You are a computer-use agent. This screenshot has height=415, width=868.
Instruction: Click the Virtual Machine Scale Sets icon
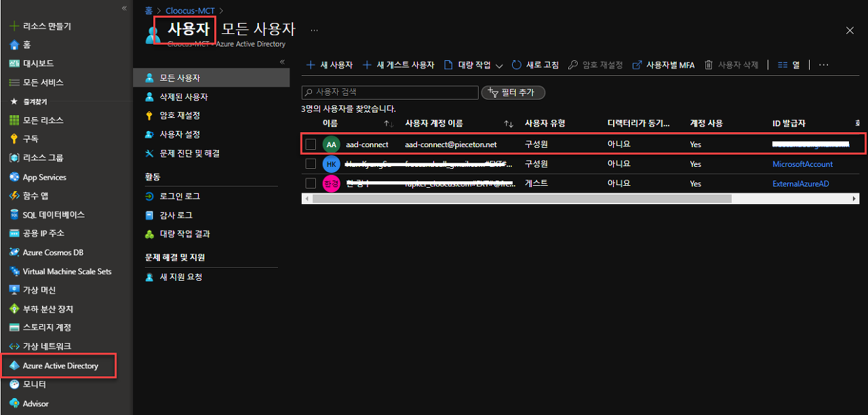pos(14,271)
